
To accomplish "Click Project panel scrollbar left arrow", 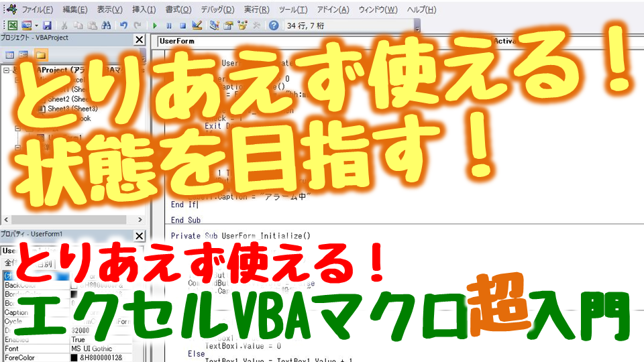I will (x=6, y=220).
